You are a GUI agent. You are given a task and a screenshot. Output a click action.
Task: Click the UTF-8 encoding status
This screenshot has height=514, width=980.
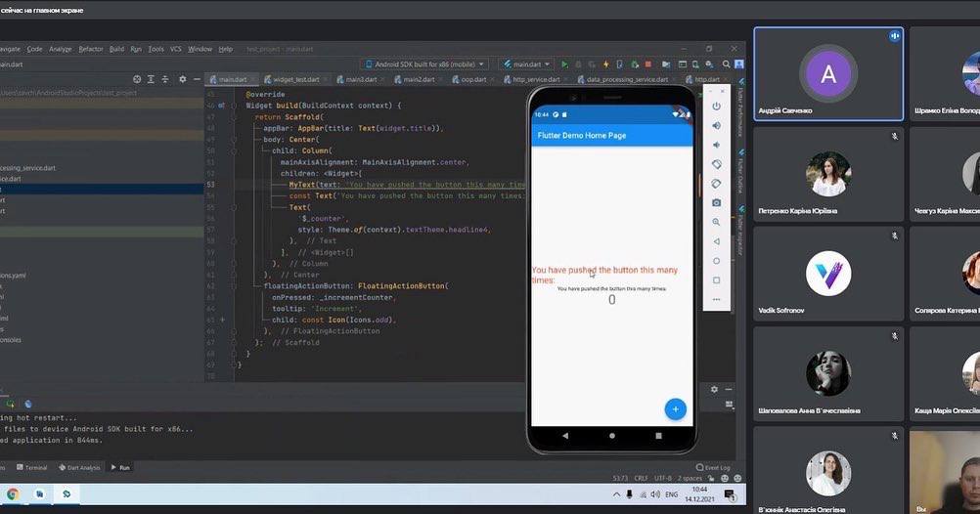coord(662,479)
